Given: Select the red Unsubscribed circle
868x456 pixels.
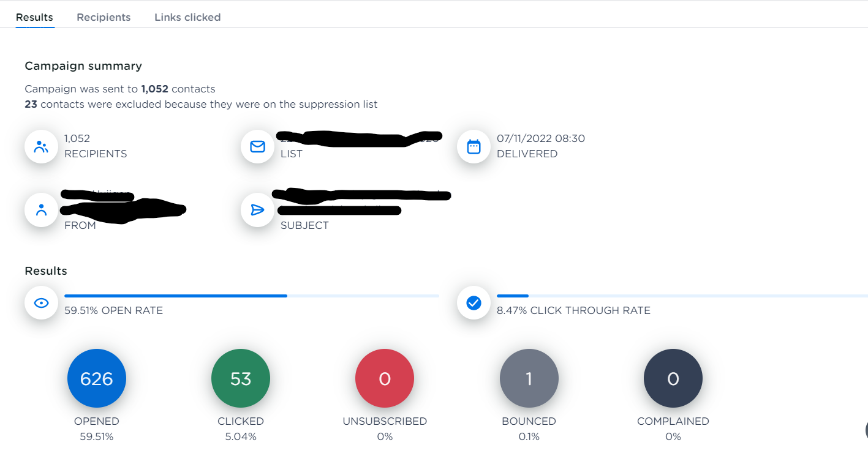Looking at the screenshot, I should [x=385, y=379].
